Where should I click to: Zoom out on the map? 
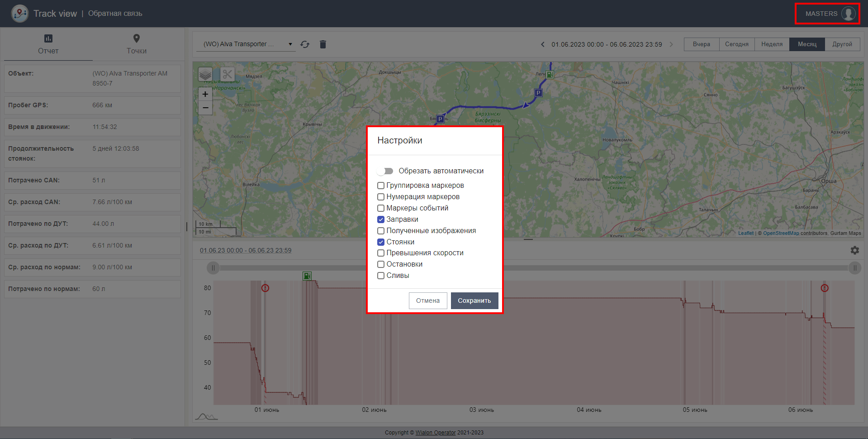205,108
